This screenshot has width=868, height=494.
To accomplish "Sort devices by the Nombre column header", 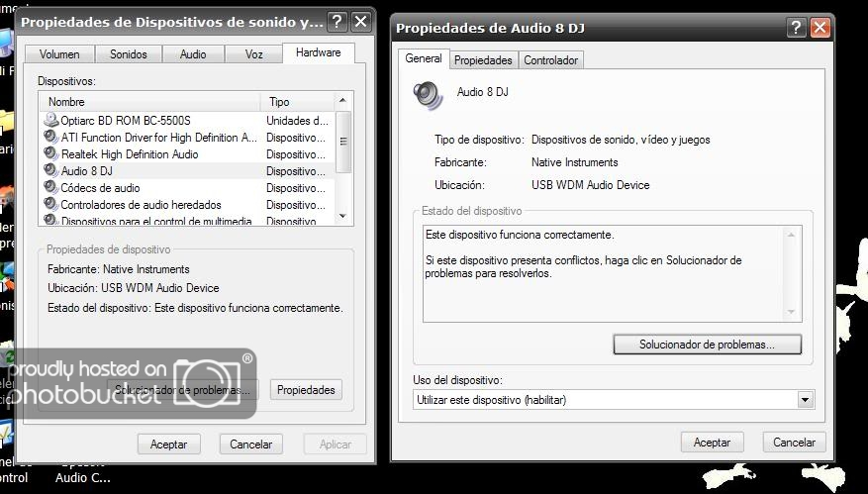I will pos(150,102).
